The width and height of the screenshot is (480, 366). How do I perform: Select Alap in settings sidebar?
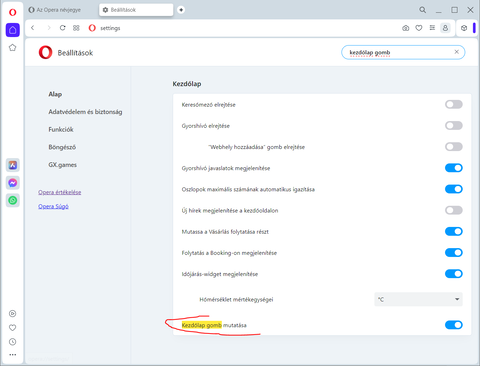55,94
